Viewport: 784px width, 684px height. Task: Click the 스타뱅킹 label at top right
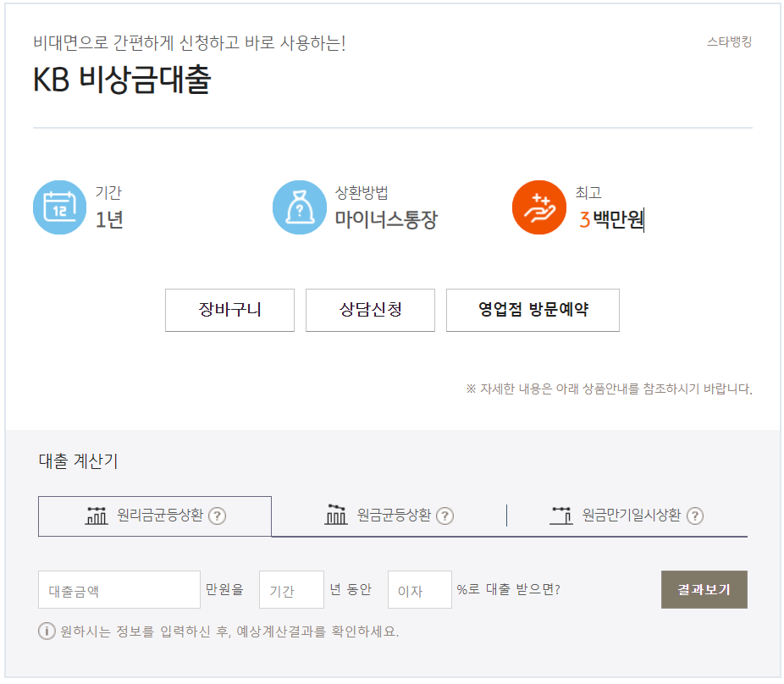pyautogui.click(x=729, y=42)
